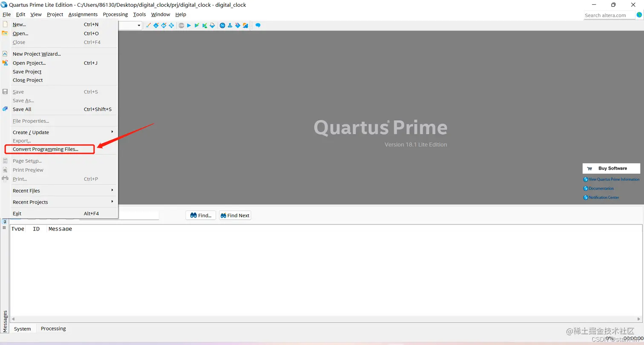Click the Find Next button
The image size is (644, 345).
coord(235,216)
